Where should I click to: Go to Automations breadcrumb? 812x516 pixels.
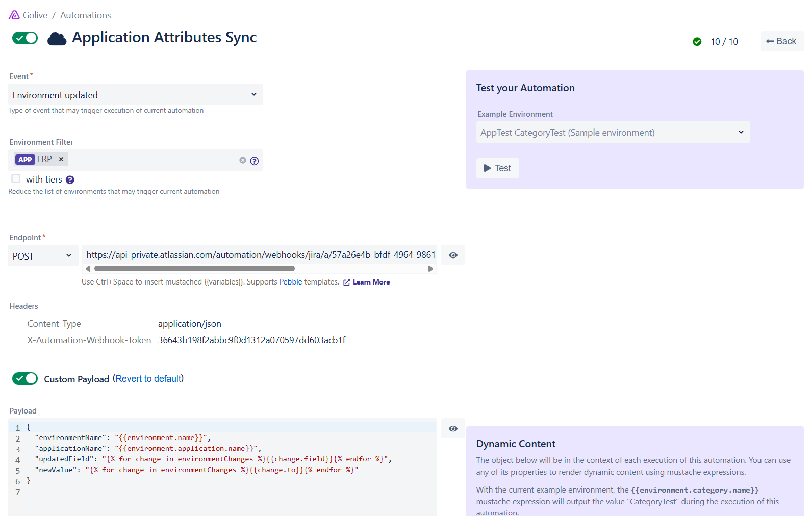coord(86,15)
